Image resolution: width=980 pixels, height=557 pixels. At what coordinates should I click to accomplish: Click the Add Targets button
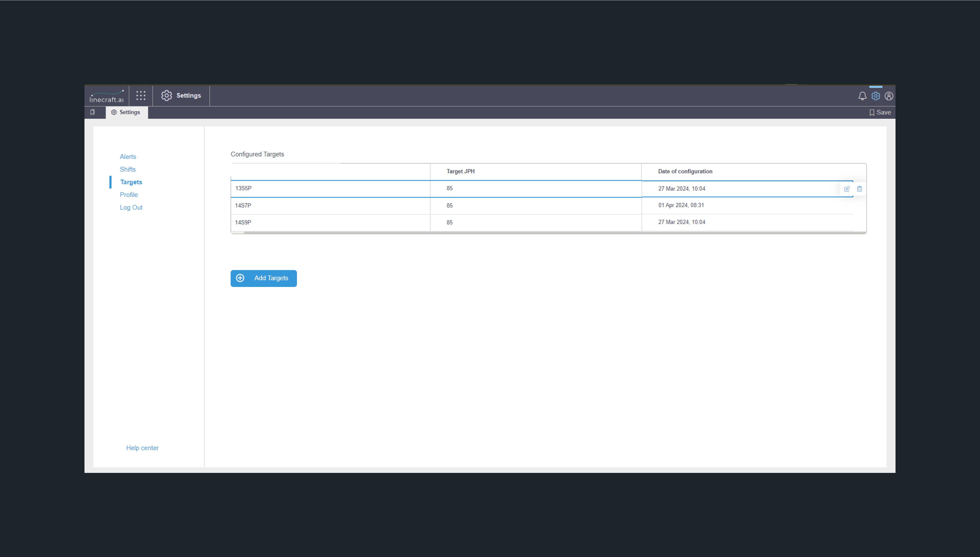[x=263, y=278]
